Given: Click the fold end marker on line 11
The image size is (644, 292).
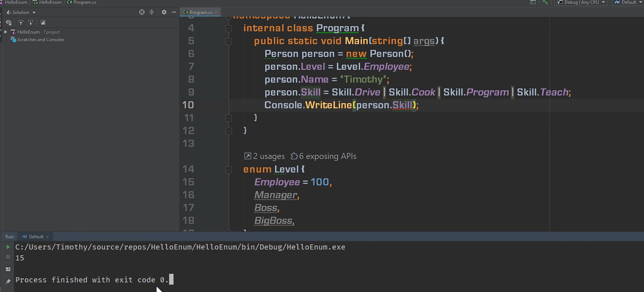Looking at the screenshot, I should coord(228,118).
